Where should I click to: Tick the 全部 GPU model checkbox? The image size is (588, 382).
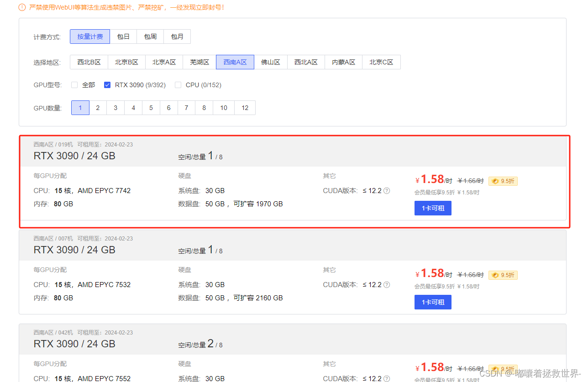point(74,85)
